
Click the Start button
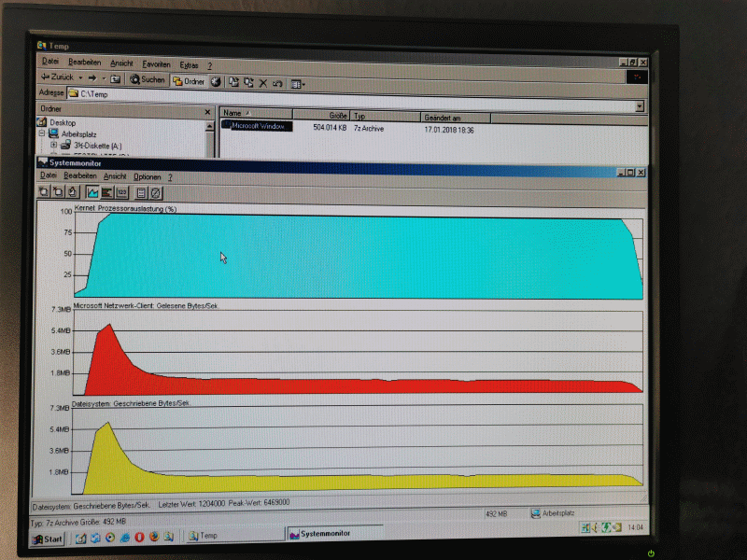tap(48, 539)
